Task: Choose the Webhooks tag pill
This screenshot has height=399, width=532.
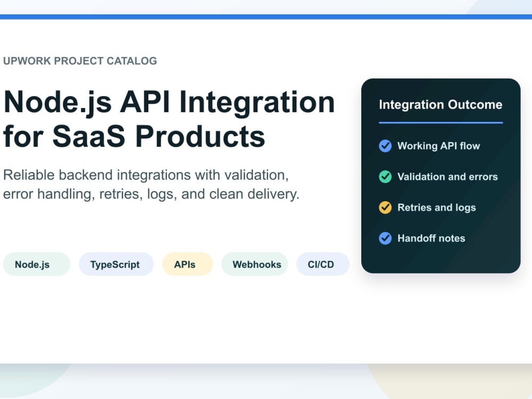Action: [x=254, y=264]
